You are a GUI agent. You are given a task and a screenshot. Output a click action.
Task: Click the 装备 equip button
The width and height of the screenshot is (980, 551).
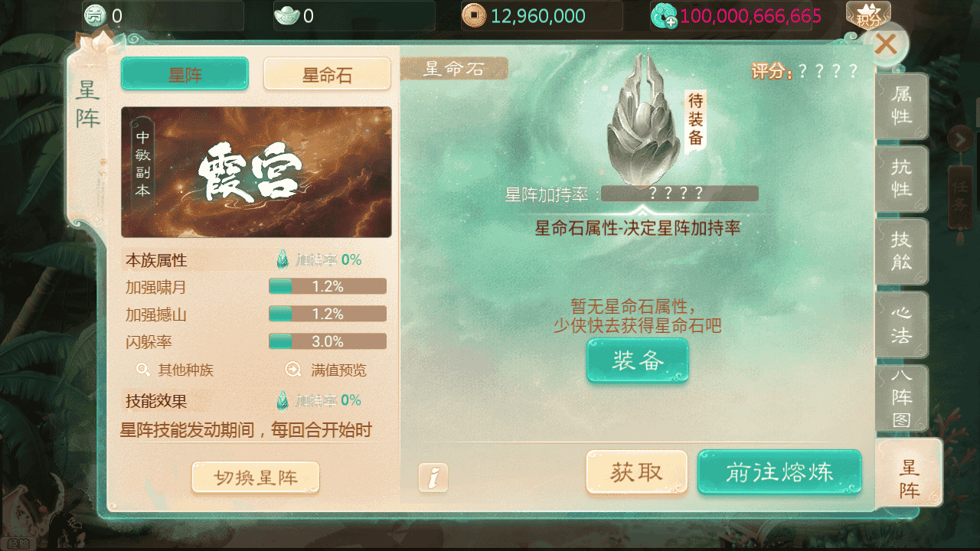click(638, 360)
